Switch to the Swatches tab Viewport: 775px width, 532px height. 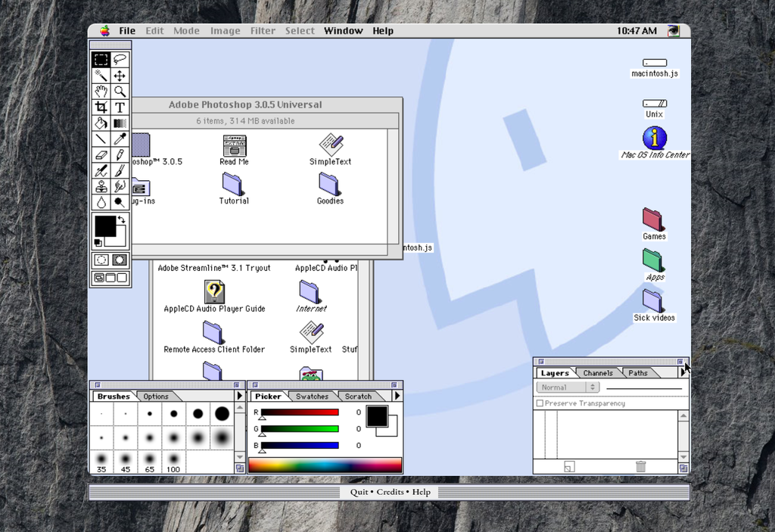(312, 396)
